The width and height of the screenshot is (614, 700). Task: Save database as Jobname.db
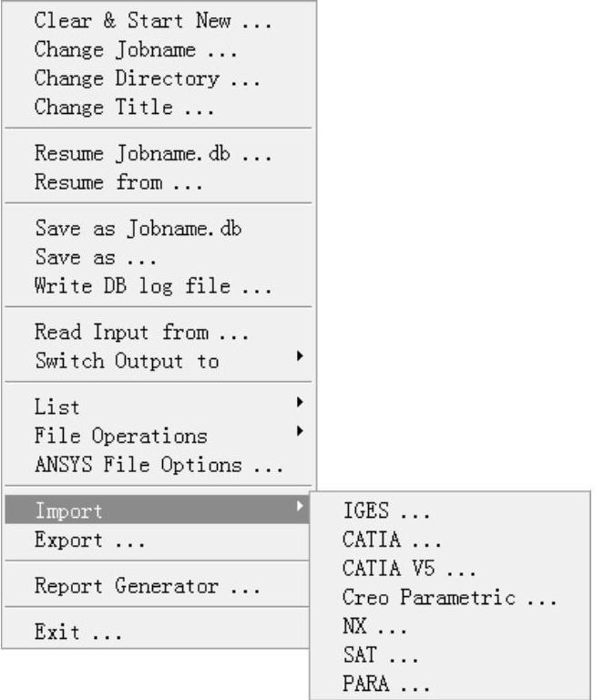pos(138,228)
